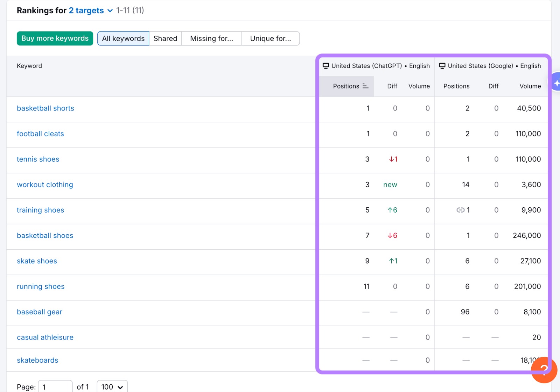560x392 pixels.
Task: Switch to the Shared tab
Action: coord(165,38)
